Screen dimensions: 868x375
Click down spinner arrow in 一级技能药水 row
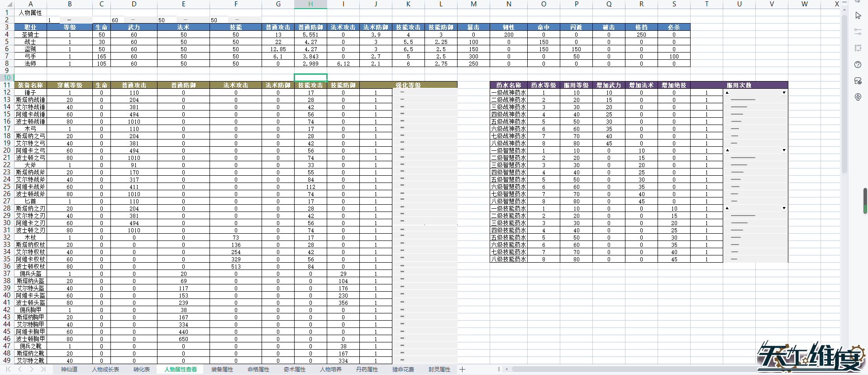[784, 208]
